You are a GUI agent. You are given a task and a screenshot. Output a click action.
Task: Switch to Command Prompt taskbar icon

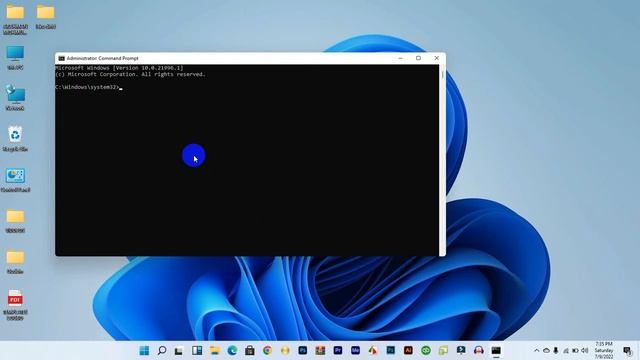[496, 350]
